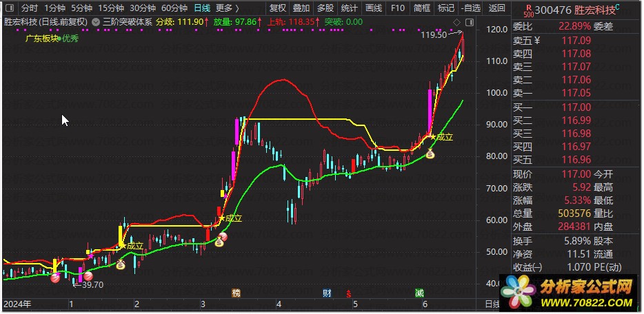This screenshot has height=314, width=644.
Task: Click the 委比 value 22.89%
Action: [x=575, y=27]
